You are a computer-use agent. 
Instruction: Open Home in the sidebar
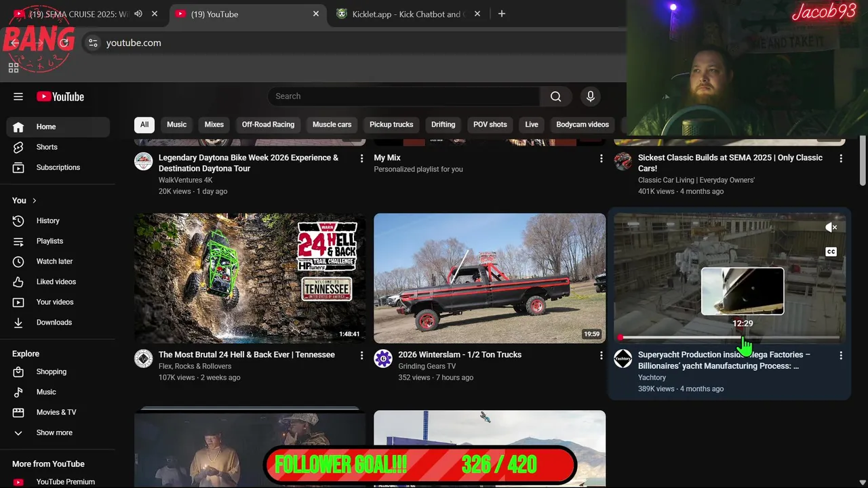[58, 127]
